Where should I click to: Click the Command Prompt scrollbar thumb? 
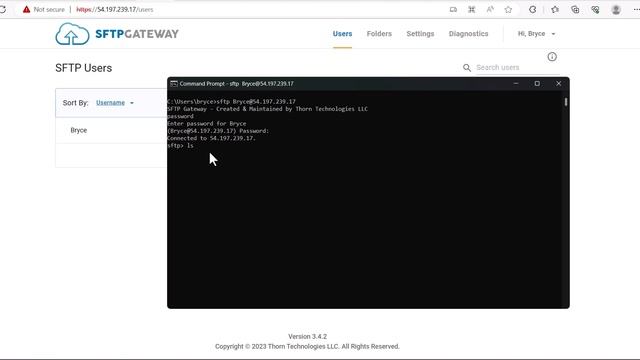[566, 102]
